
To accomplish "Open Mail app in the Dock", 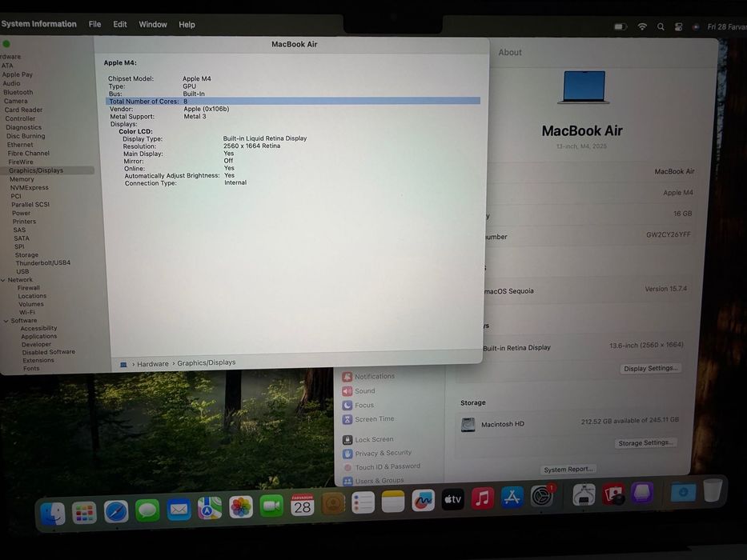I will 179,510.
